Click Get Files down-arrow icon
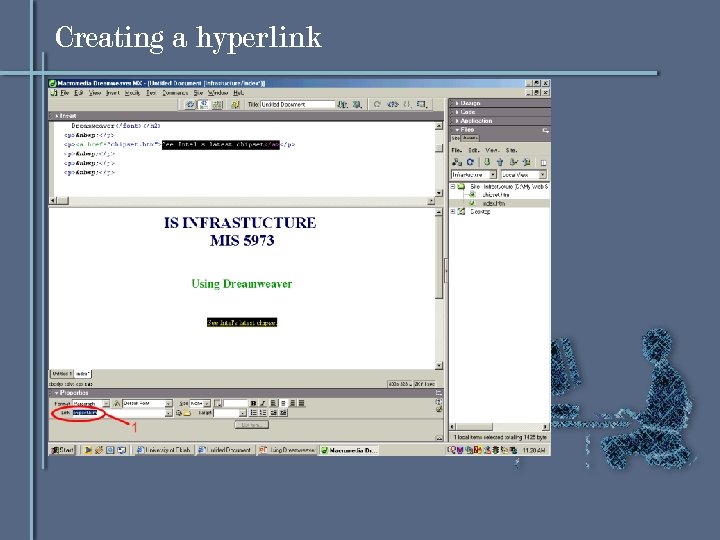This screenshot has height=540, width=720. click(x=487, y=162)
